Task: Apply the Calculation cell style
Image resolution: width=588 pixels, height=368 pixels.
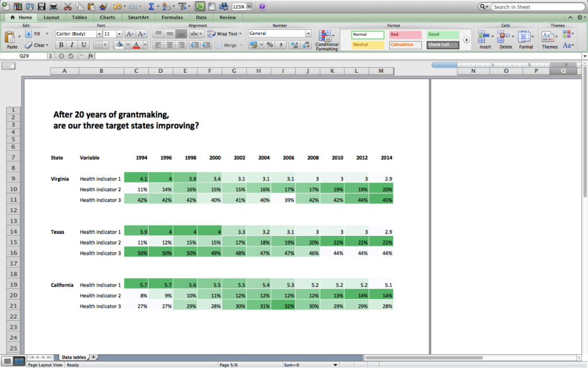Action: [x=405, y=45]
